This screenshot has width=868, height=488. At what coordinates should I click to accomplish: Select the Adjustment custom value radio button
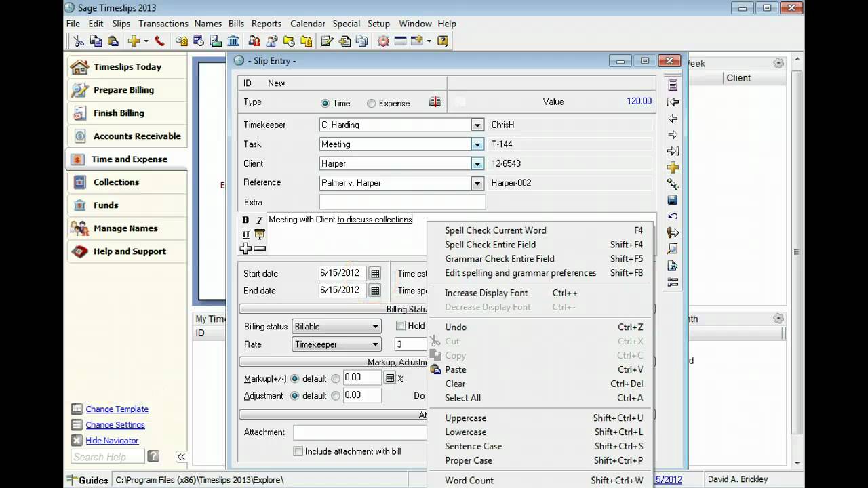(x=336, y=396)
